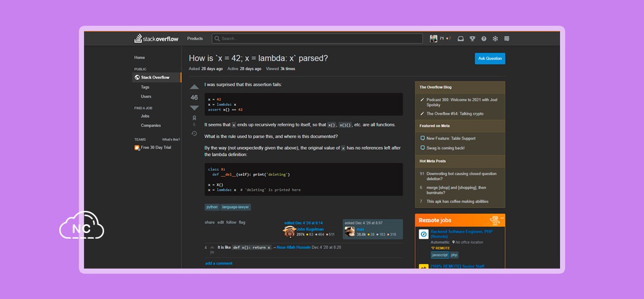Click pencil icon beside The Overflow #54
The width and height of the screenshot is (644, 299).
[422, 113]
